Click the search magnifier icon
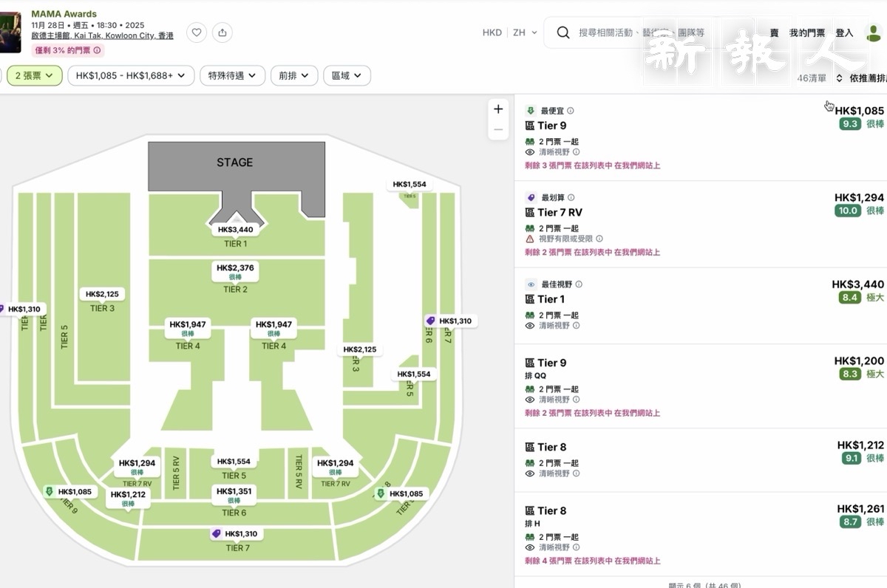Viewport: 887px width, 588px height. point(563,33)
